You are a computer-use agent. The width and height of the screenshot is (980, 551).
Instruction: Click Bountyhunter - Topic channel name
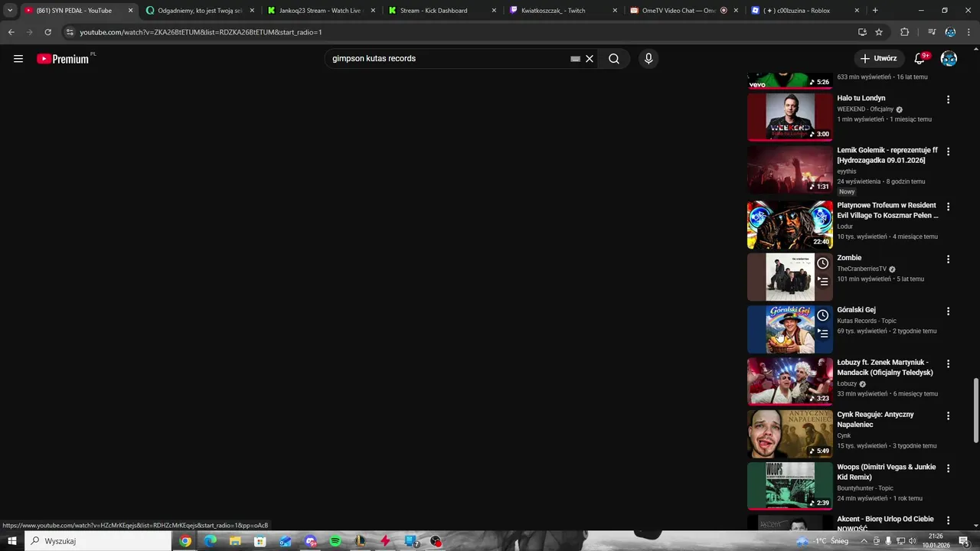[x=865, y=488]
